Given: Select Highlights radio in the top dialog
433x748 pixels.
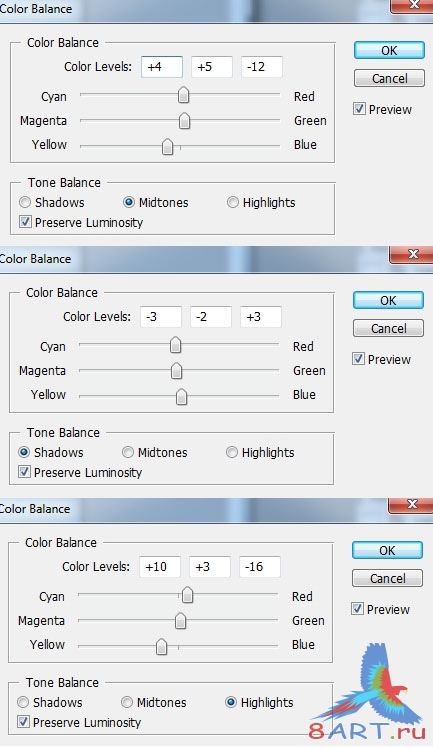Looking at the screenshot, I should click(x=233, y=202).
